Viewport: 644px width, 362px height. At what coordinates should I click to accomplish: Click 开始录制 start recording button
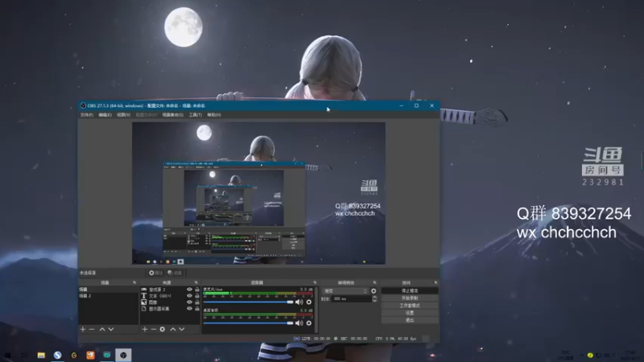point(410,298)
